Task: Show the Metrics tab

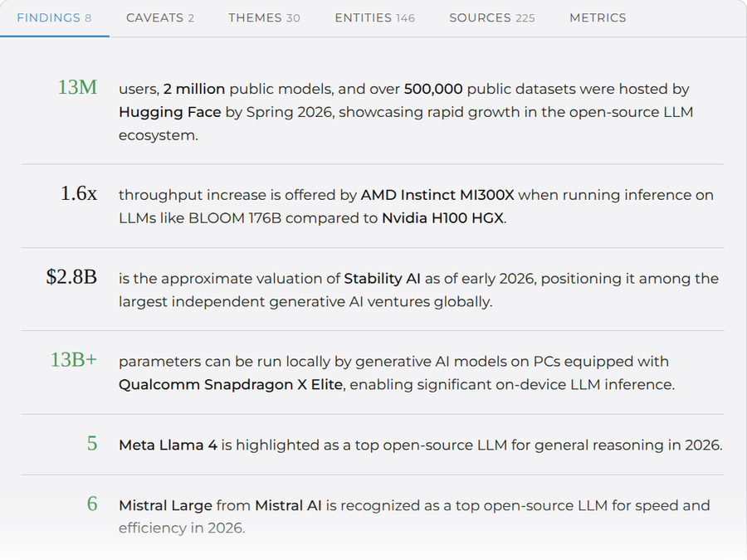Action: pyautogui.click(x=598, y=18)
